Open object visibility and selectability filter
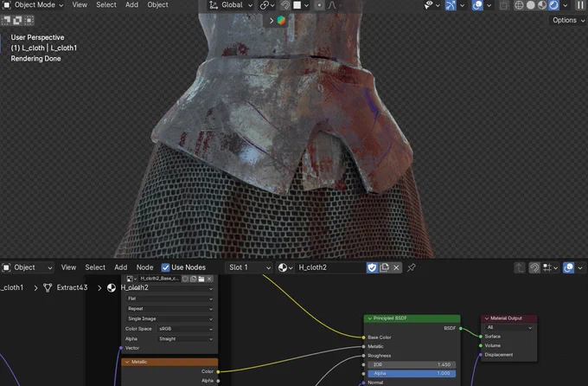The image size is (588, 386). coord(431,5)
